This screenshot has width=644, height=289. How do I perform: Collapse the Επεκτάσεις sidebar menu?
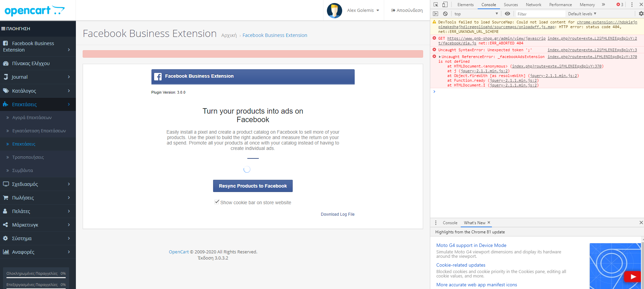click(x=69, y=104)
